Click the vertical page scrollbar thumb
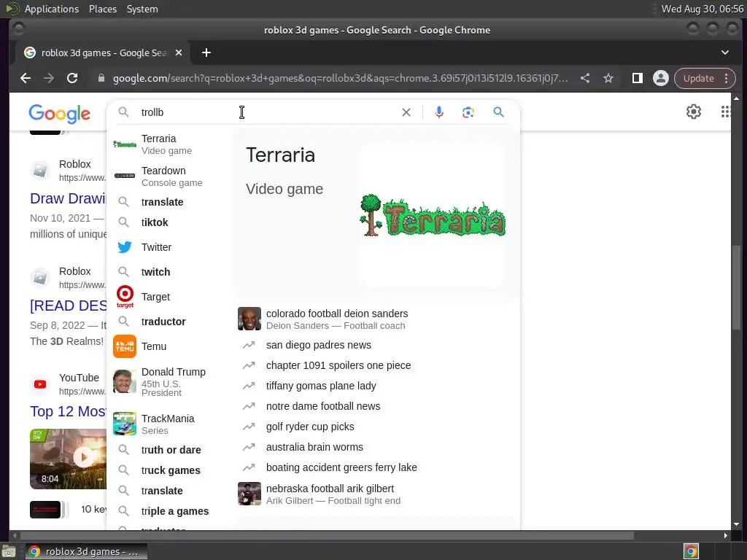 pos(737,287)
